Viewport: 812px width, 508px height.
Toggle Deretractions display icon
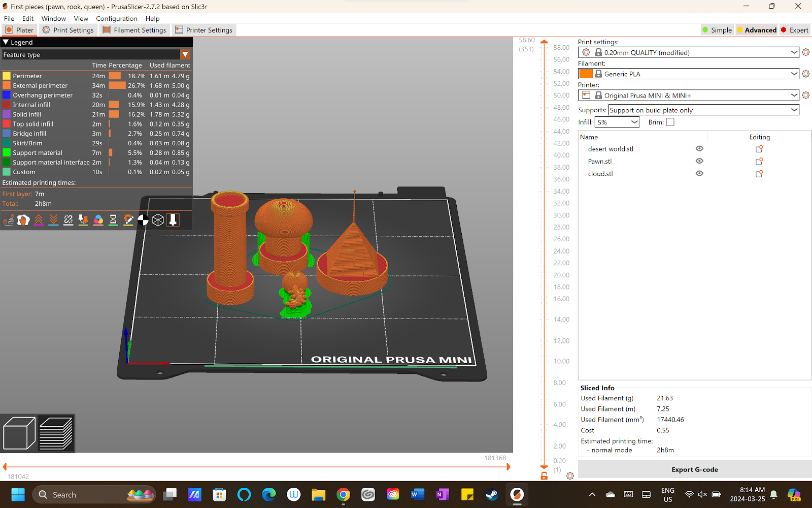click(x=53, y=220)
